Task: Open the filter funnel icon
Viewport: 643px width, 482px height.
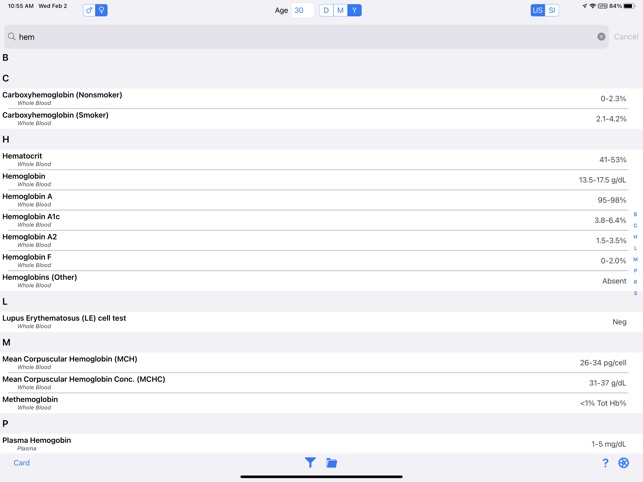Action: tap(310, 463)
